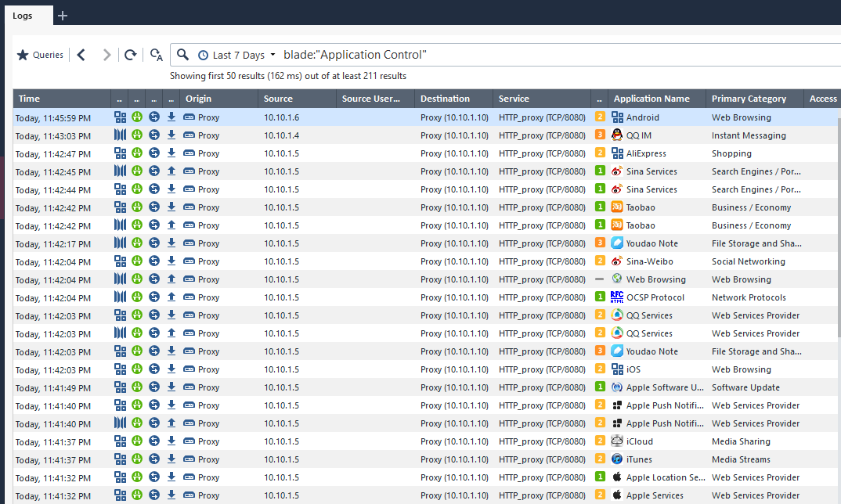Click the Apple Location Services apple icon
This screenshot has height=504, width=841.
coord(617,477)
